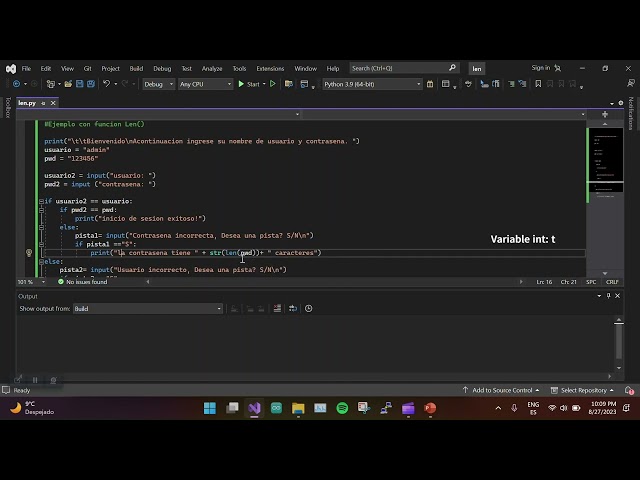The image size is (640, 480).
Task: Click the New Project toolbar icon
Action: coord(51,84)
